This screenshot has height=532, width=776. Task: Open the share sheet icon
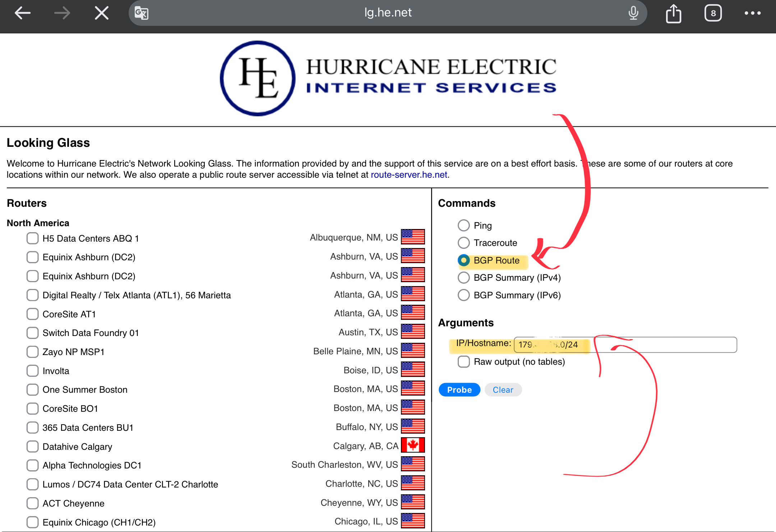tap(674, 13)
